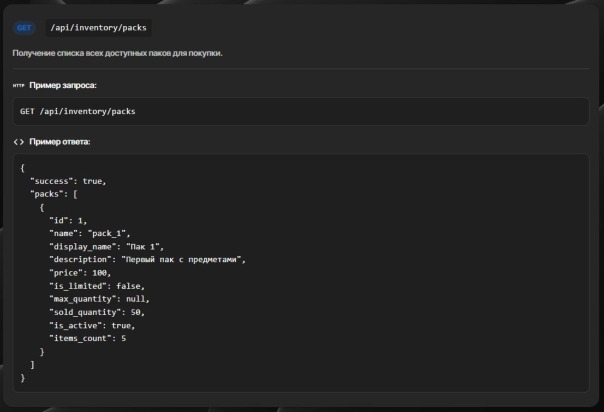
Task: Click the blue GET method badge
Action: point(24,27)
